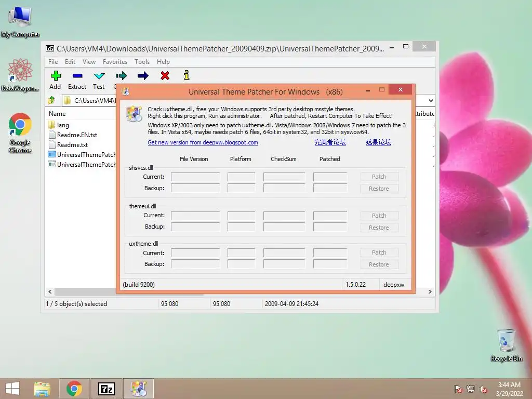Click Patch button for themeui.dll

tap(379, 216)
